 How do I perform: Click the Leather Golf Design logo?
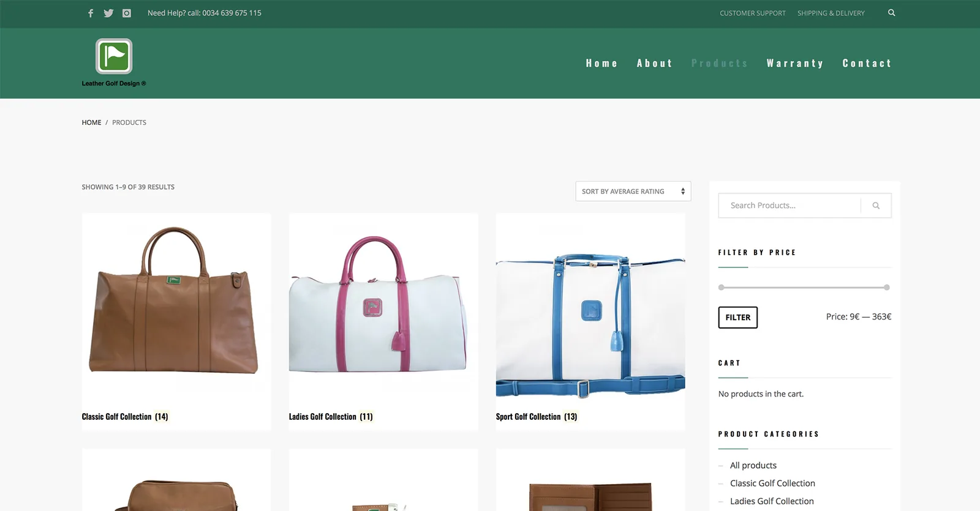click(x=114, y=62)
